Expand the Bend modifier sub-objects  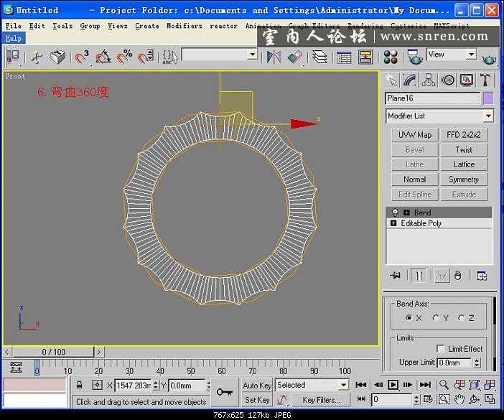coord(406,213)
